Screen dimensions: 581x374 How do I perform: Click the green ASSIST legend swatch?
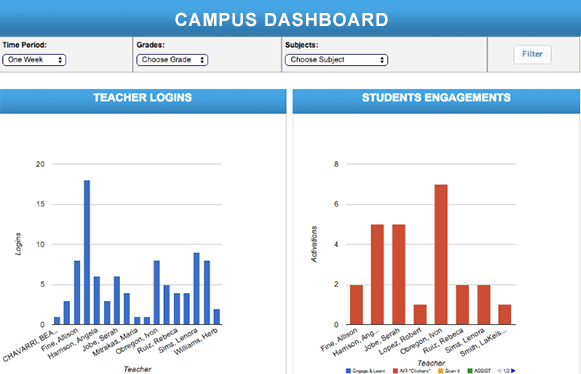(470, 371)
